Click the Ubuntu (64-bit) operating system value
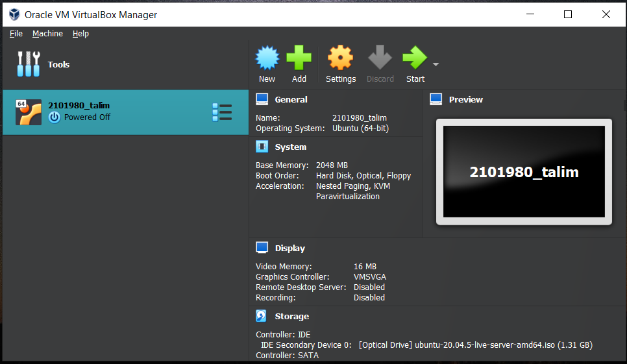This screenshot has height=364, width=627. click(x=360, y=128)
